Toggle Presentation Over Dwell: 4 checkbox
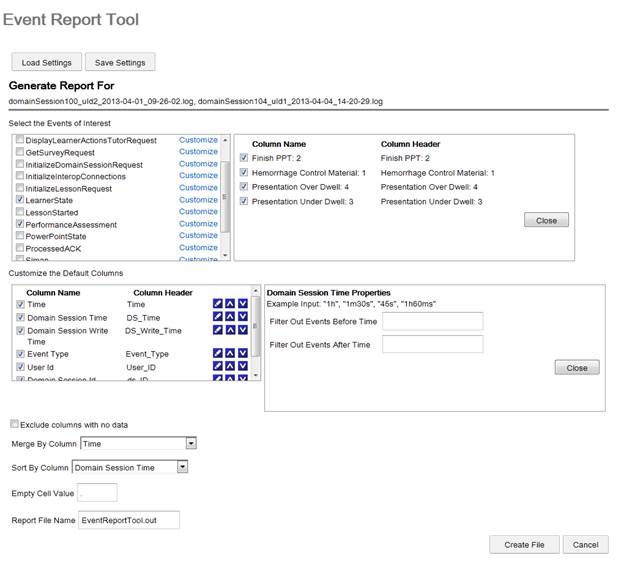Viewport: 624px width, 572px height. (x=244, y=186)
